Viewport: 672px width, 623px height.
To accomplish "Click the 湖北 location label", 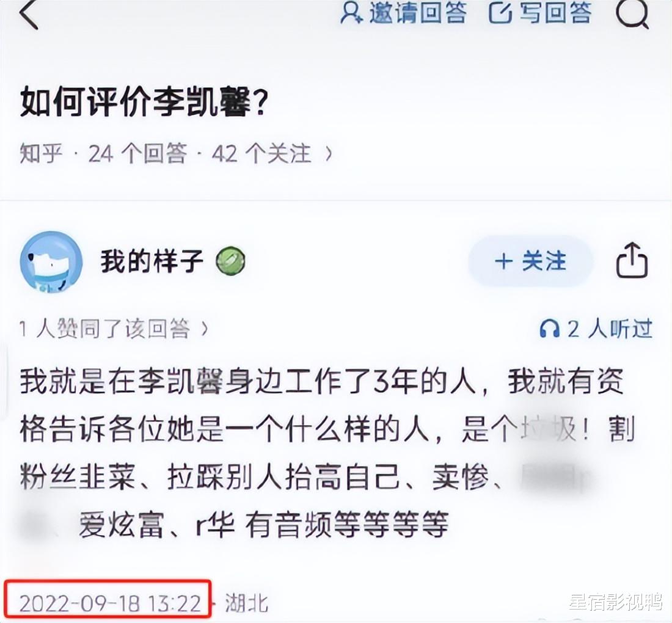I will (246, 602).
